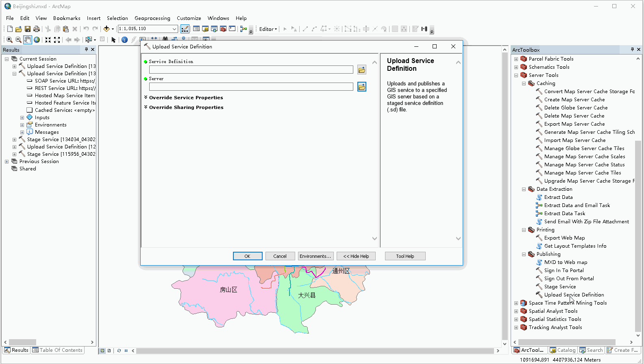This screenshot has width=644, height=364.
Task: Open the Table Of Contents window icon
Action: click(x=196, y=29)
